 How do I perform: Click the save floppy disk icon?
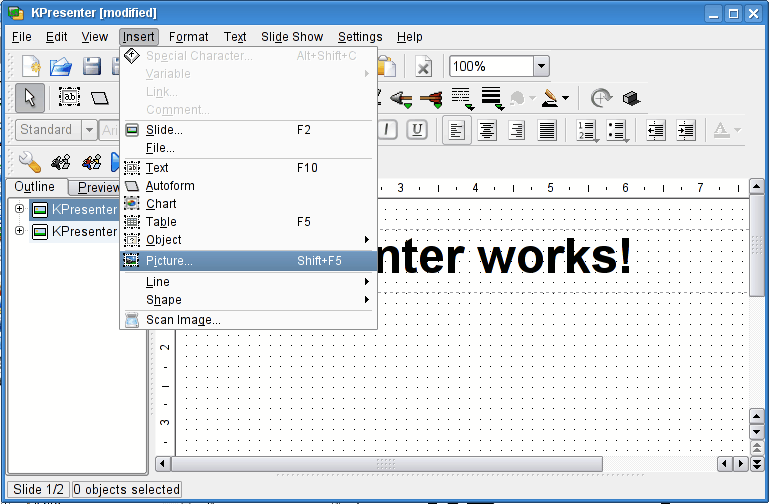(x=92, y=66)
